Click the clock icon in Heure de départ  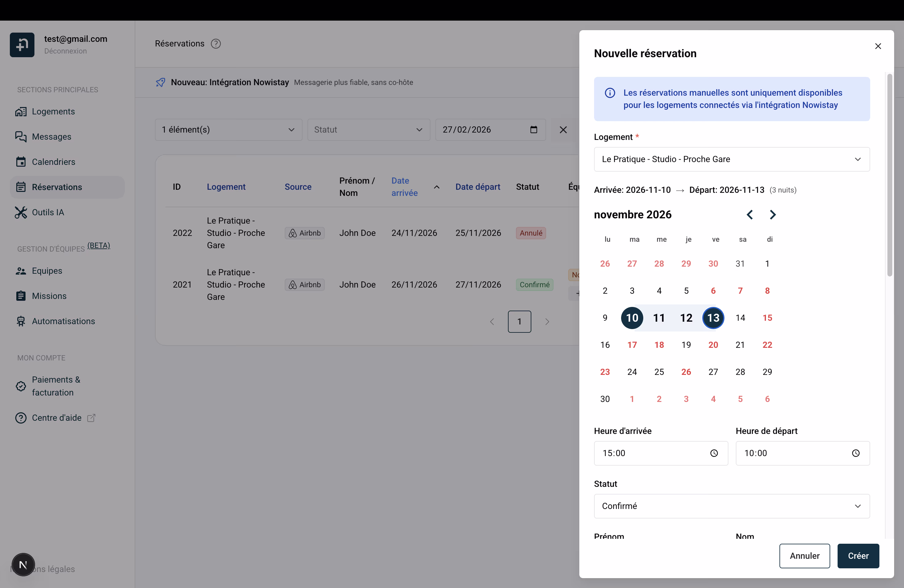[x=855, y=453]
